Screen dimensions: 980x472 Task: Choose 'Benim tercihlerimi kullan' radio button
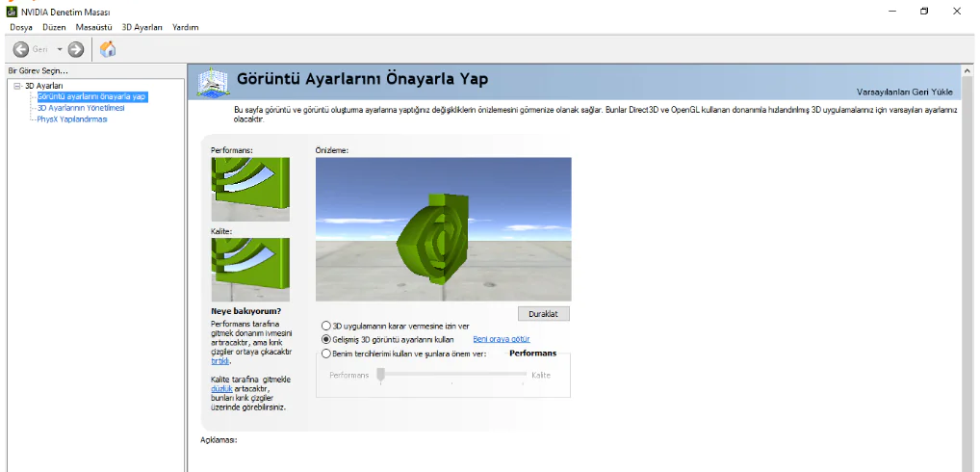[325, 354]
